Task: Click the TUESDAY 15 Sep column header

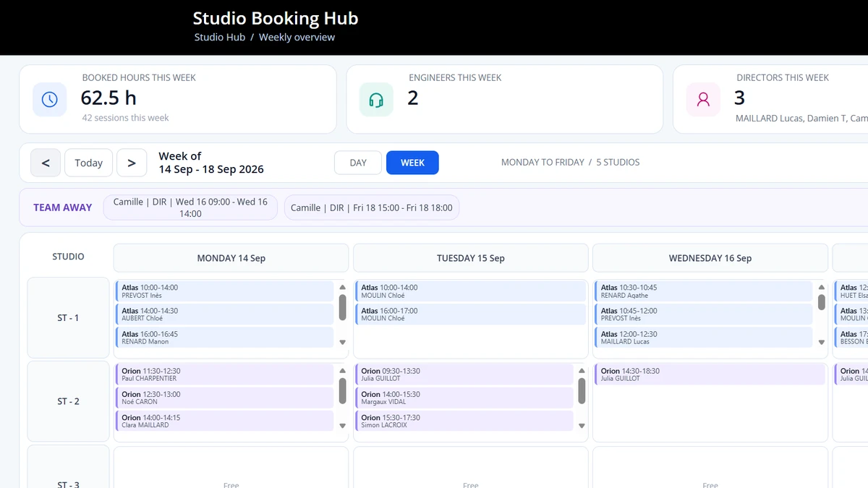Action: click(471, 258)
